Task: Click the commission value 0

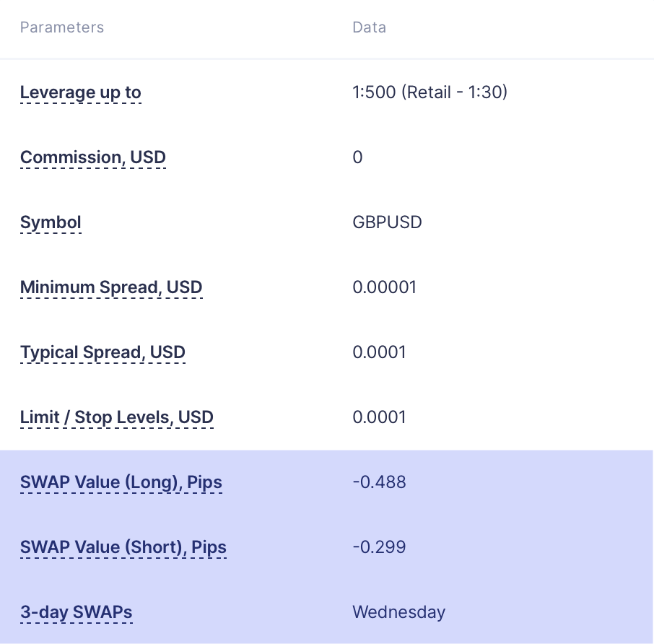Action: pos(357,157)
